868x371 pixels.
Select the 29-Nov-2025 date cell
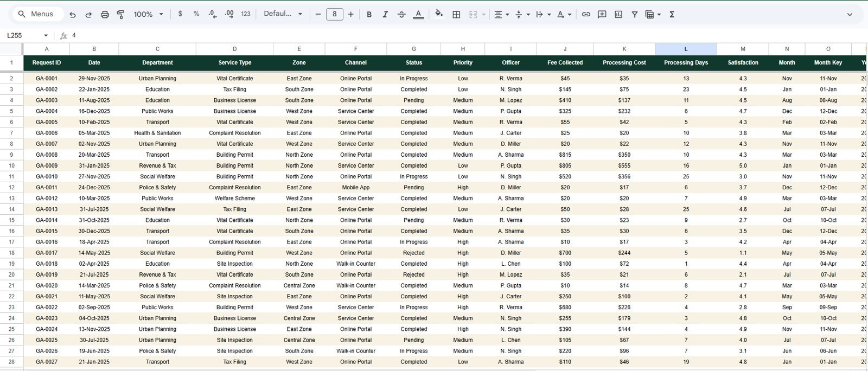94,79
